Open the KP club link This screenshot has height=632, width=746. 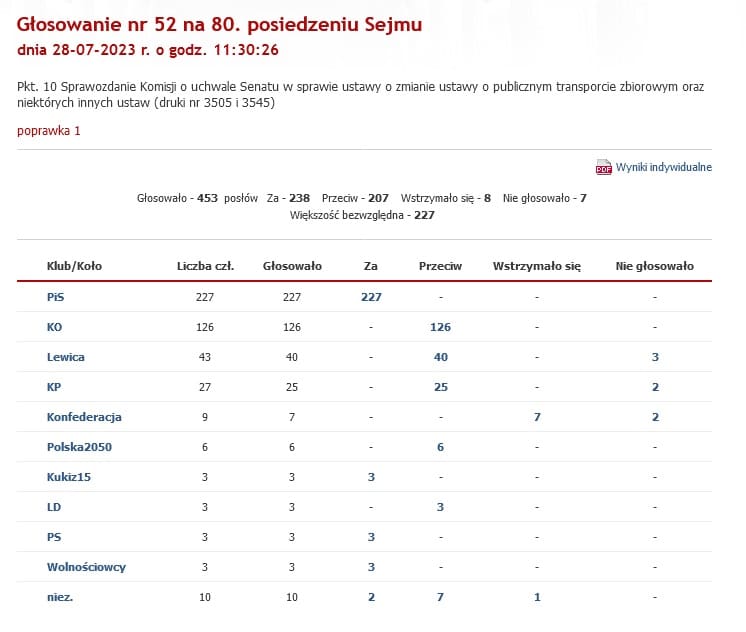tap(55, 387)
